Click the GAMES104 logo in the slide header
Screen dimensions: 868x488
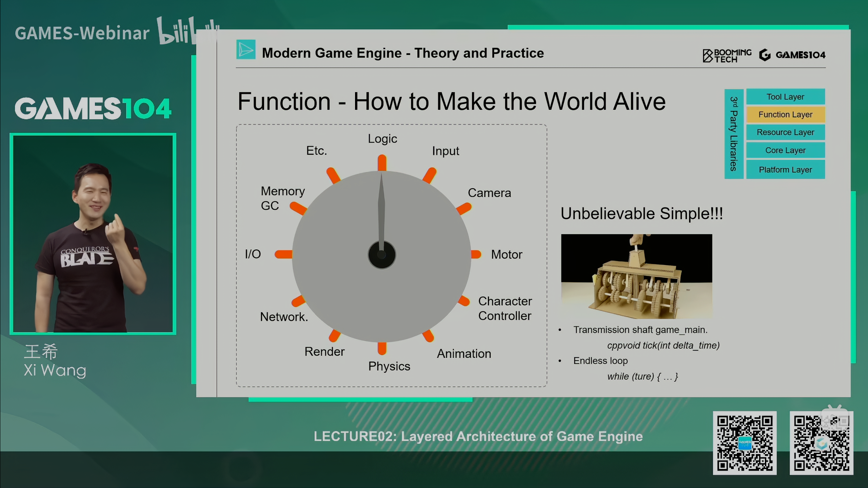[x=792, y=55]
